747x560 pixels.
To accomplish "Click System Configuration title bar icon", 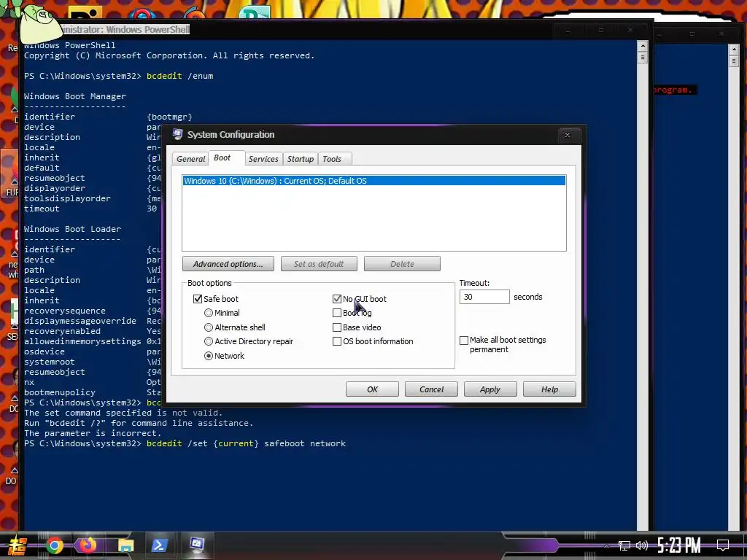I will coord(177,134).
